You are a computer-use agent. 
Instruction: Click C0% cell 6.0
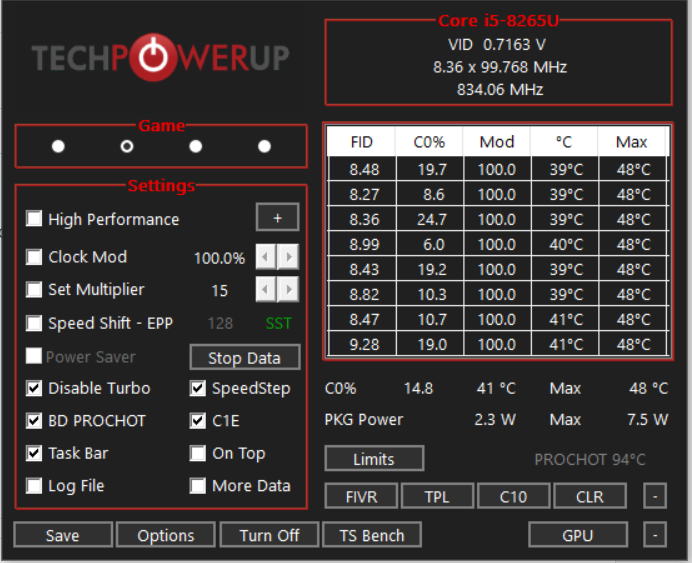pyautogui.click(x=431, y=244)
